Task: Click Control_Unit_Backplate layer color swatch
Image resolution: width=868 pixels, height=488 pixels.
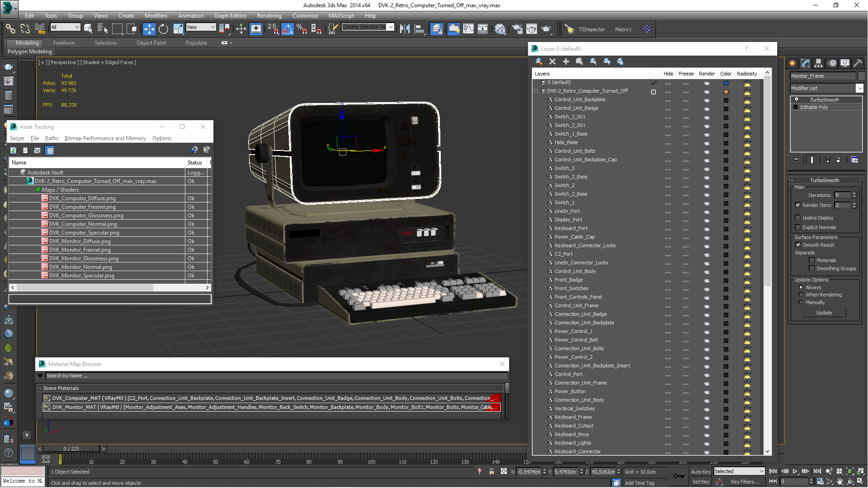Action: 726,100
